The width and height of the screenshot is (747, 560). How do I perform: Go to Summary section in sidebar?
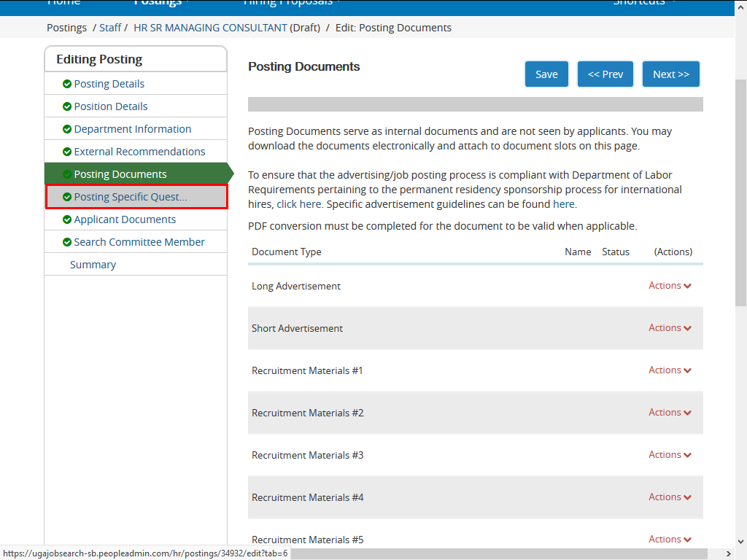[x=93, y=265]
